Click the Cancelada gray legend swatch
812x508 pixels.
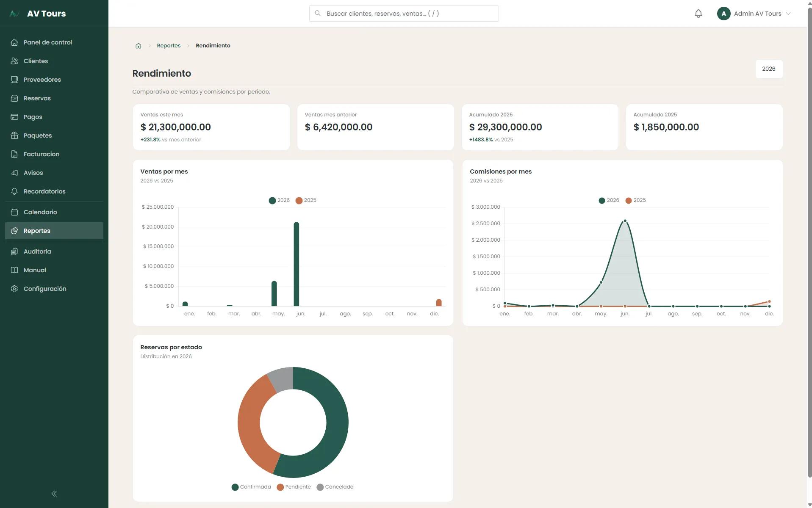click(x=320, y=487)
